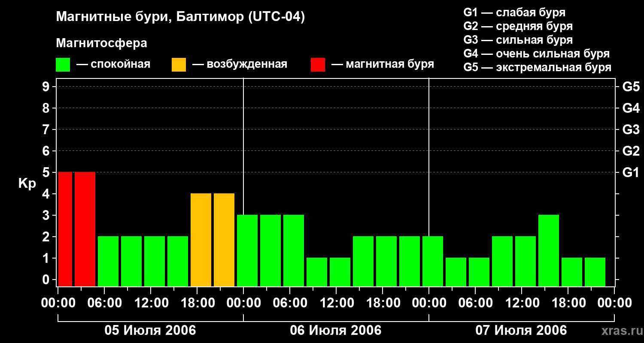Viewport: 644px width, 343px height.
Task: Click the '18:00' time label under 06 July
Action: pos(383,303)
